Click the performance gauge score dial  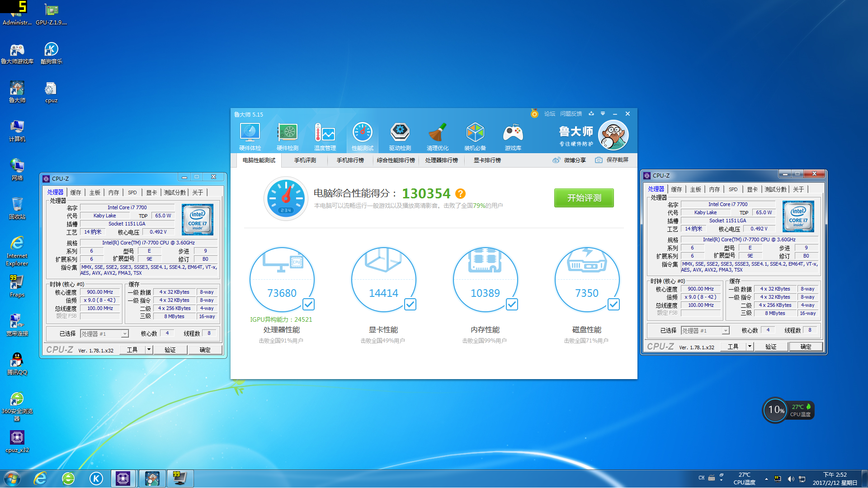[x=286, y=198]
